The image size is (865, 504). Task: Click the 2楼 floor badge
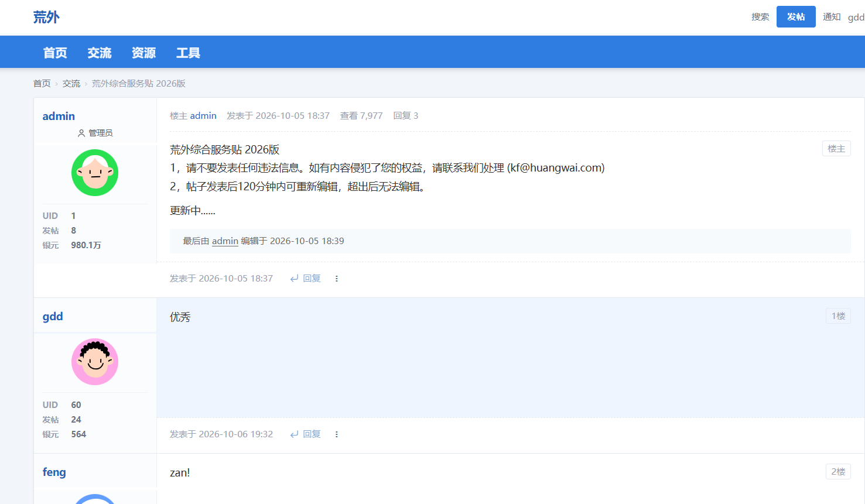(838, 472)
